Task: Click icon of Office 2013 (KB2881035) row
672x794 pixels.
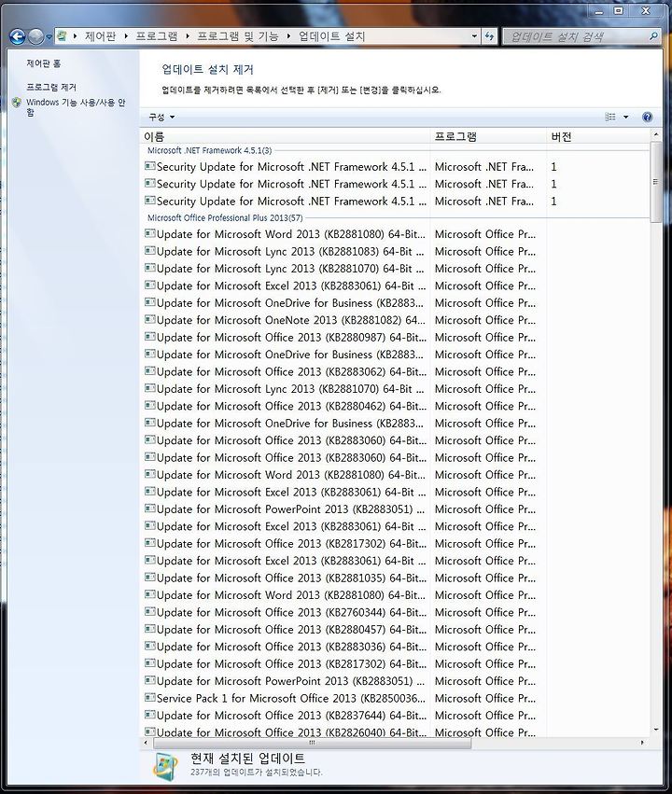Action: coord(150,578)
